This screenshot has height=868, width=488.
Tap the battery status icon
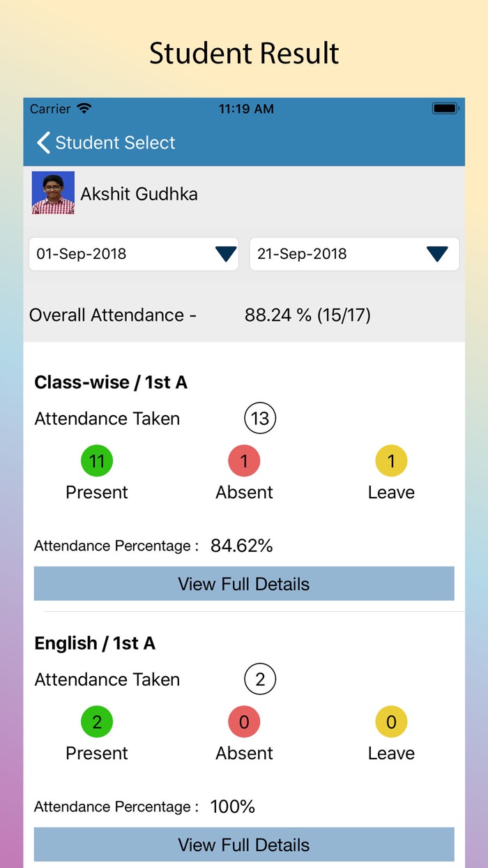click(444, 109)
